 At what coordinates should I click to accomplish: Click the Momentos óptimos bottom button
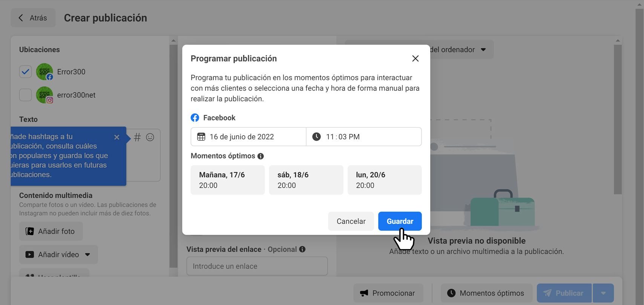point(486,293)
